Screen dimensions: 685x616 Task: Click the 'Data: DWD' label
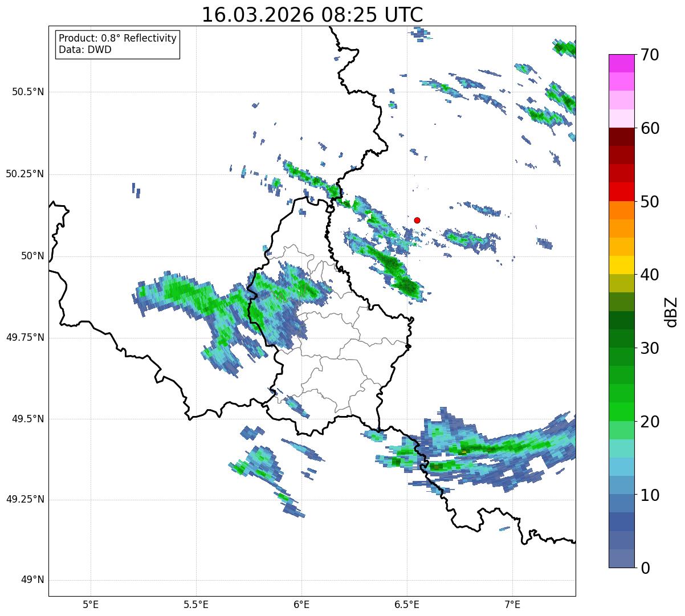pos(85,50)
